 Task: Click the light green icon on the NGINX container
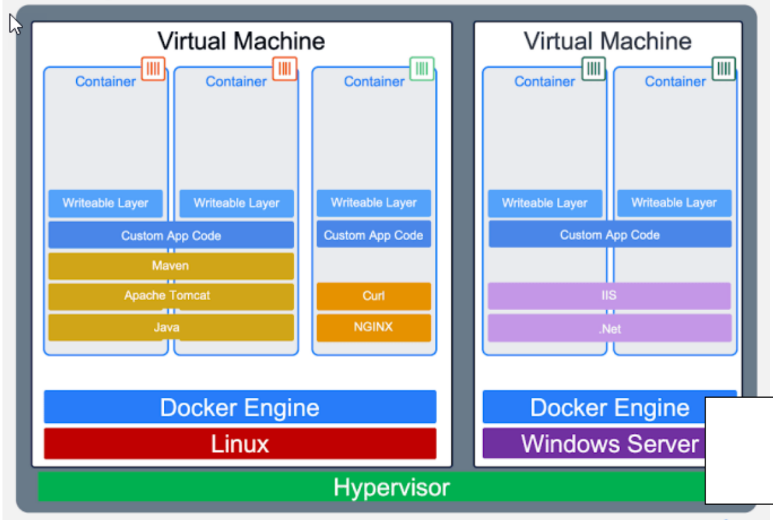coord(422,69)
